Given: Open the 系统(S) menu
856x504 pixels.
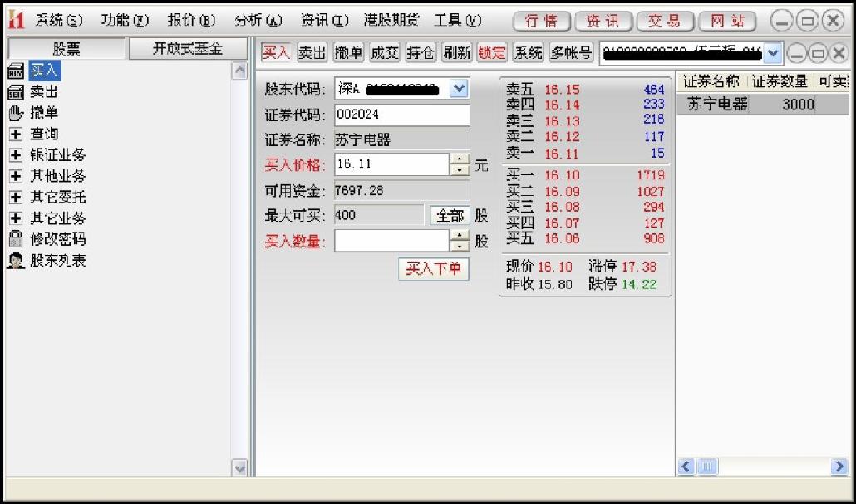Looking at the screenshot, I should (x=59, y=21).
